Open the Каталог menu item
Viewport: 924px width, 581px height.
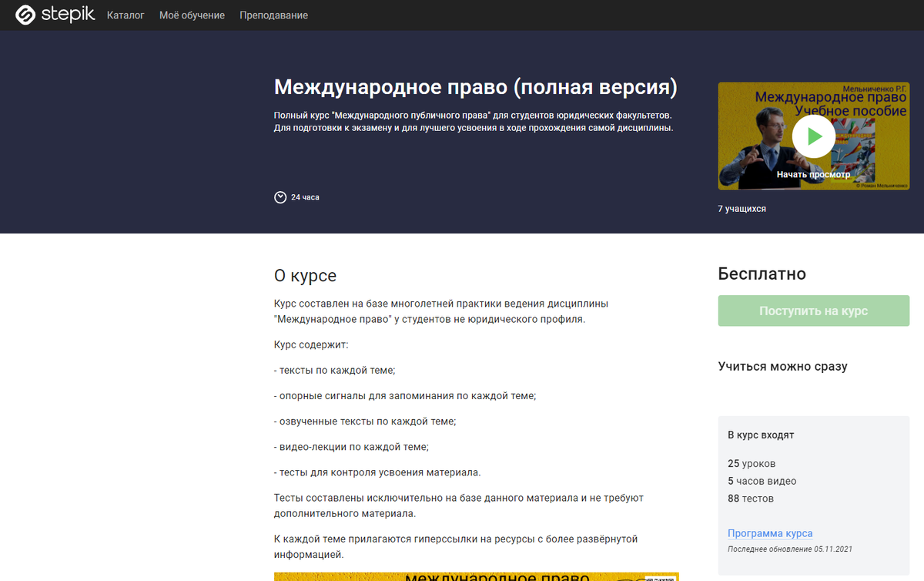click(x=126, y=15)
